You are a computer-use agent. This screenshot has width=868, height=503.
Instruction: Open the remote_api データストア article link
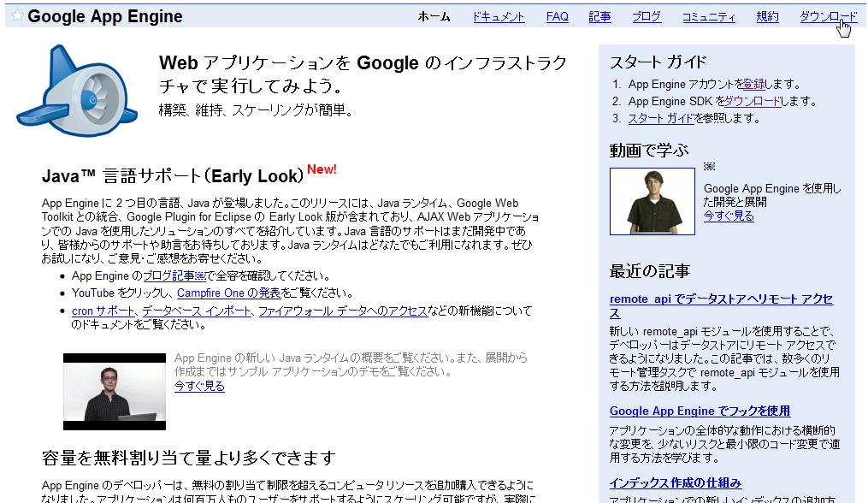tap(721, 305)
